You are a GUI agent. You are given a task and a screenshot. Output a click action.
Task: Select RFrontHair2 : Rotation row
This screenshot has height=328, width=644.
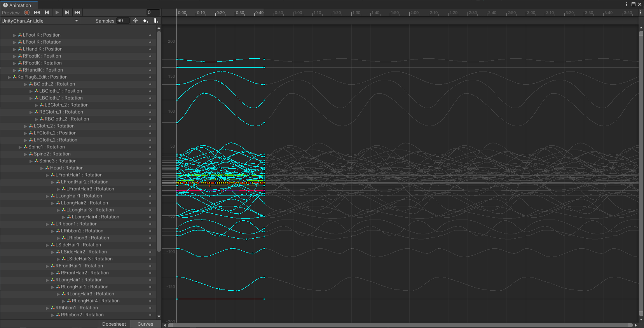[x=78, y=273]
